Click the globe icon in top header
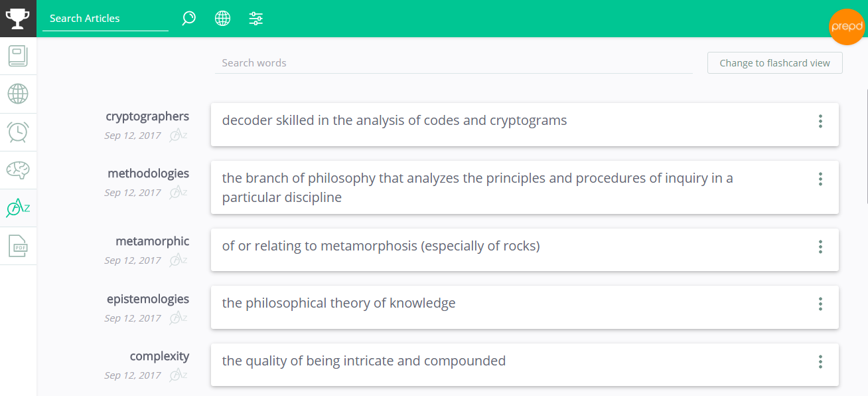The height and width of the screenshot is (396, 868). tap(222, 19)
